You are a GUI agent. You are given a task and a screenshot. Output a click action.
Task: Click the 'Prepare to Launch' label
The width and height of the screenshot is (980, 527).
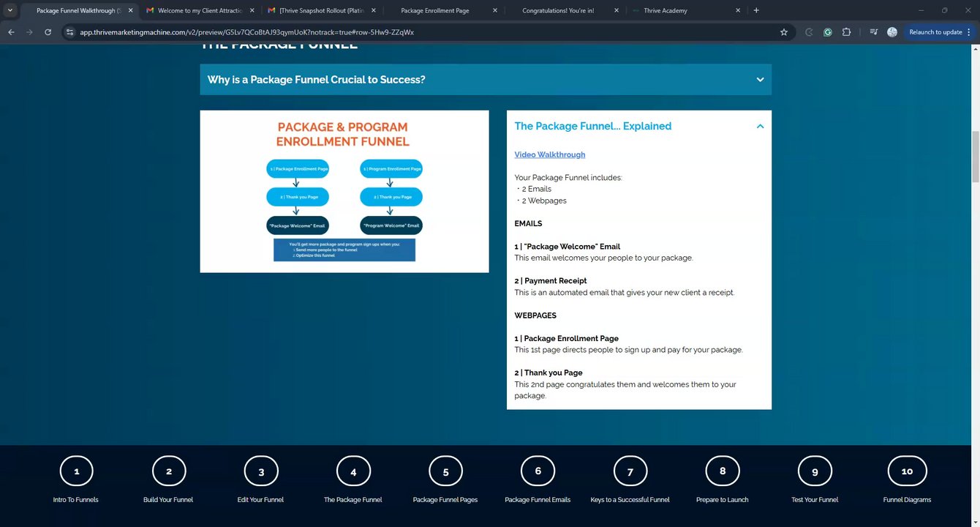pyautogui.click(x=723, y=500)
